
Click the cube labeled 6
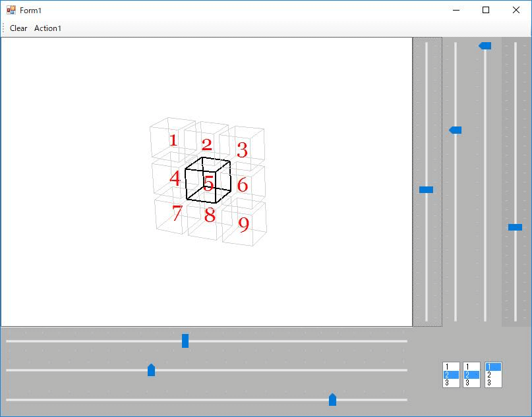[243, 184]
